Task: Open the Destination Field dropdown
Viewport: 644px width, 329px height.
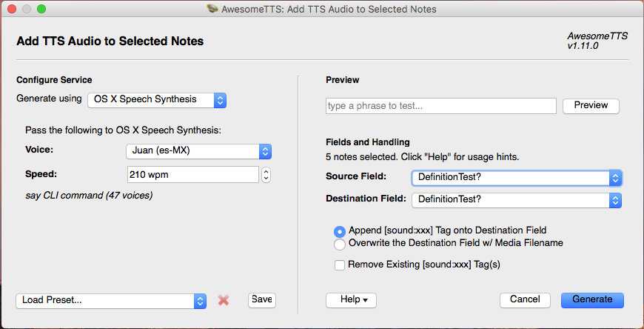Action: pyautogui.click(x=517, y=200)
